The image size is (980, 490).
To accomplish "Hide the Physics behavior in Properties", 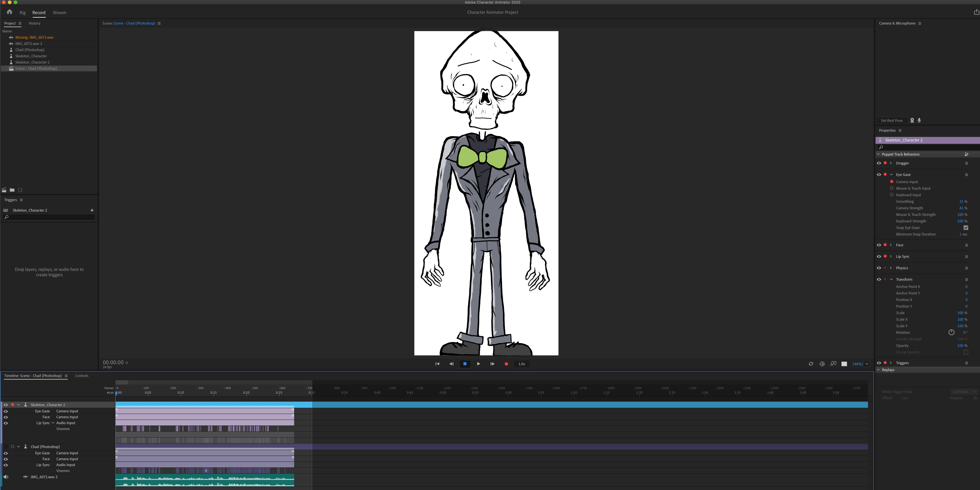I will click(x=879, y=268).
